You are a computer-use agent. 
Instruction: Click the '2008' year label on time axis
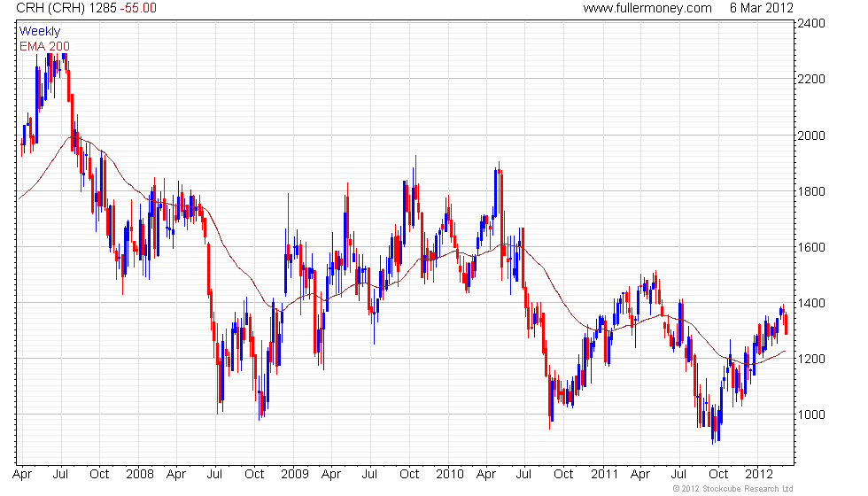[140, 475]
